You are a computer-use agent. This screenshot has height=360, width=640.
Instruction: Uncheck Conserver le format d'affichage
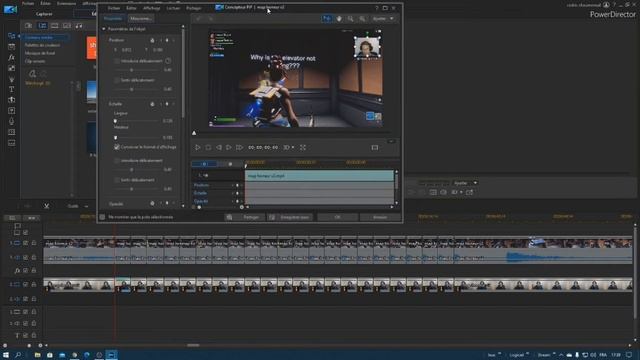click(117, 147)
